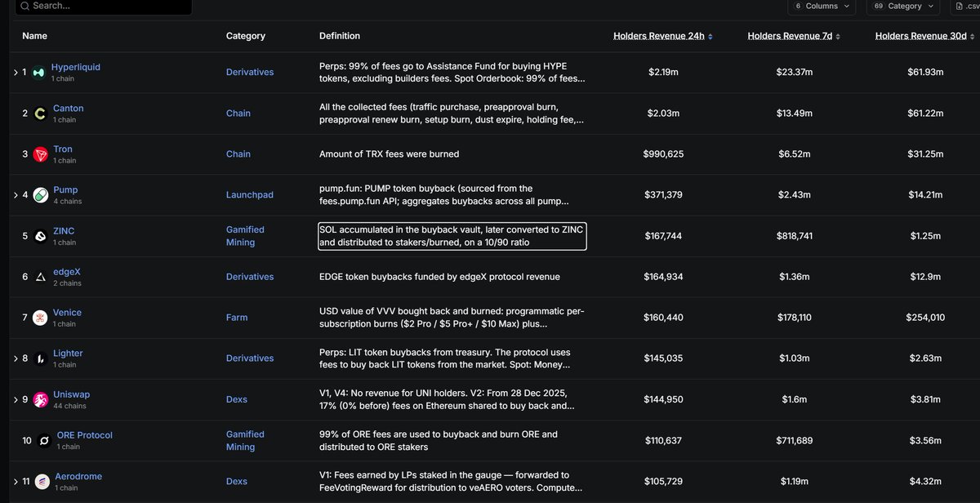Open Derivatives category for edgeX
The width and height of the screenshot is (980, 503).
point(250,277)
